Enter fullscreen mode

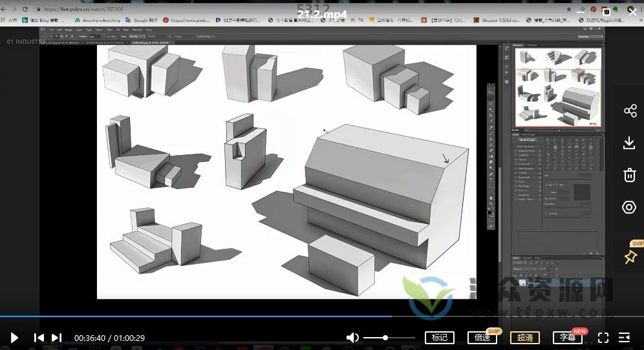(603, 337)
